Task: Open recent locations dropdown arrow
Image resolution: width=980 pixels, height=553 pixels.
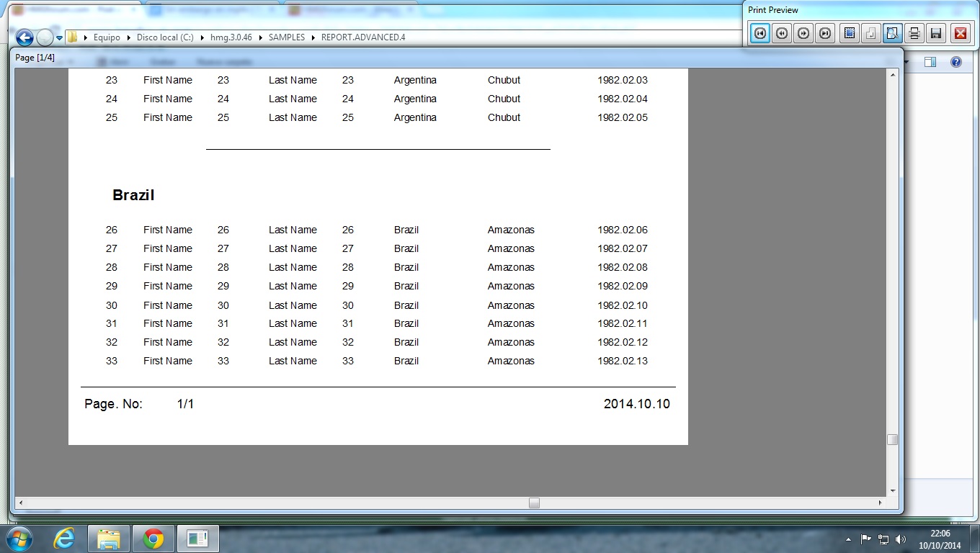Action: pos(59,37)
